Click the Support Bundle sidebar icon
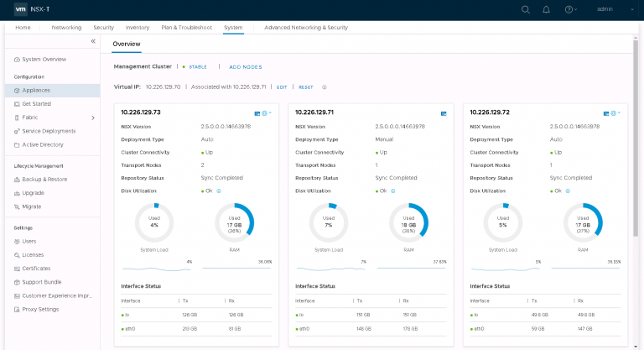Viewport: 644px width, 350px height. 17,282
